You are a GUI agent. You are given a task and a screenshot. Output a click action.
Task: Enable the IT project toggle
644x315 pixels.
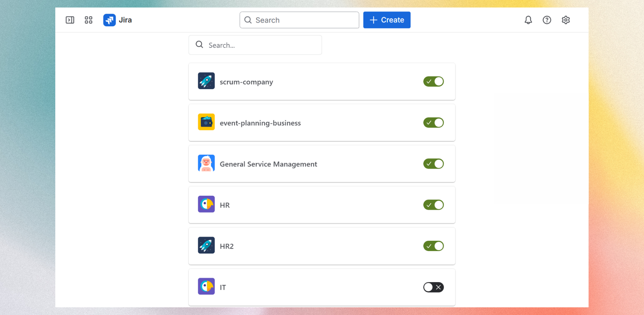point(433,287)
